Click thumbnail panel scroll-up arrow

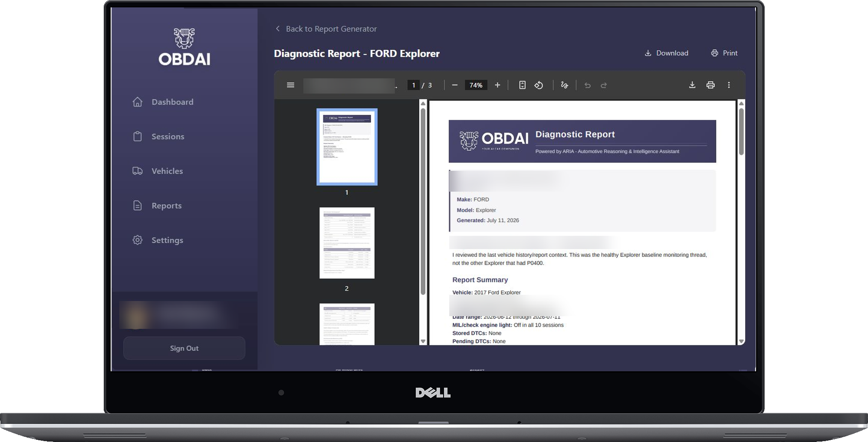click(423, 104)
